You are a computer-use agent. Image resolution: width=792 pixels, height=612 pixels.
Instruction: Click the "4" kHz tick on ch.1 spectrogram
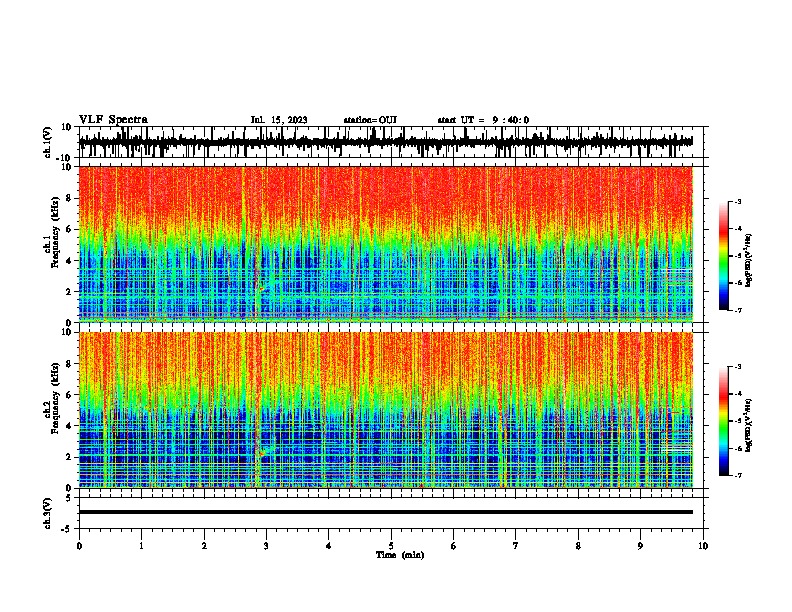pos(69,261)
